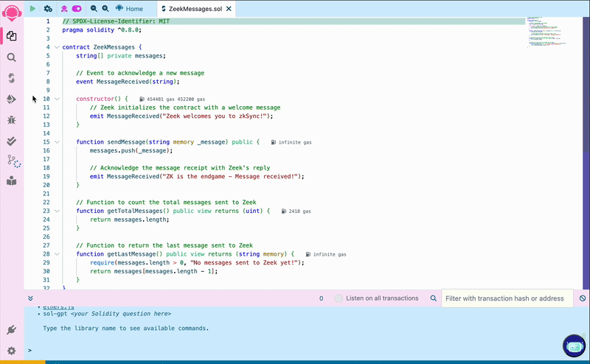Click the ethers.js link in terminal
Screen dimensions: 590x364
click(x=58, y=307)
